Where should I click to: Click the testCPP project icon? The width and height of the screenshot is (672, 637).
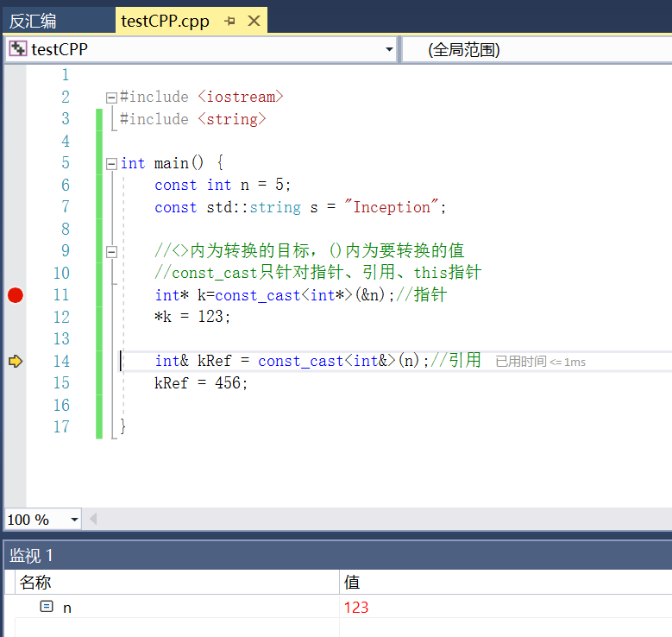pyautogui.click(x=18, y=48)
